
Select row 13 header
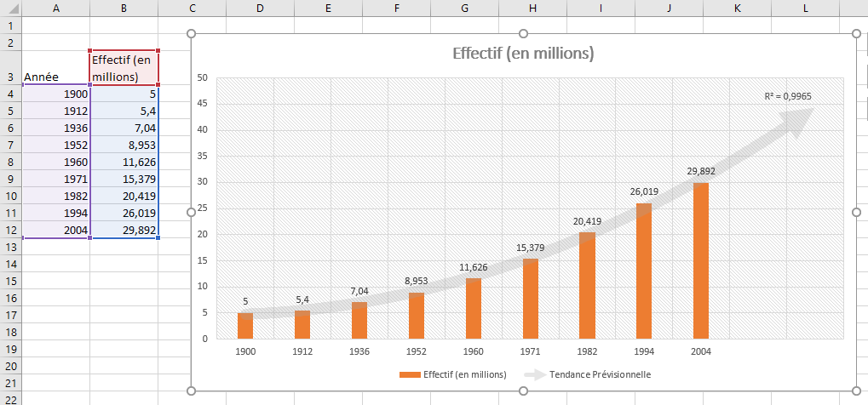11,246
